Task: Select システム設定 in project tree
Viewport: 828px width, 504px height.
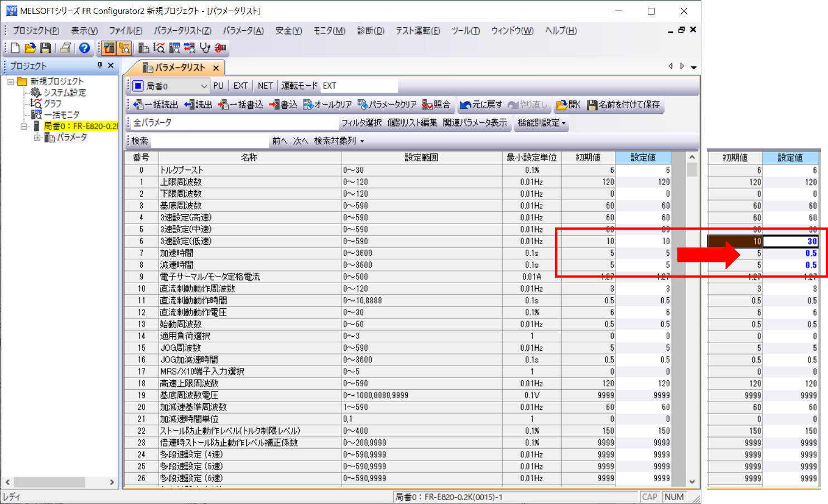Action: (x=65, y=93)
